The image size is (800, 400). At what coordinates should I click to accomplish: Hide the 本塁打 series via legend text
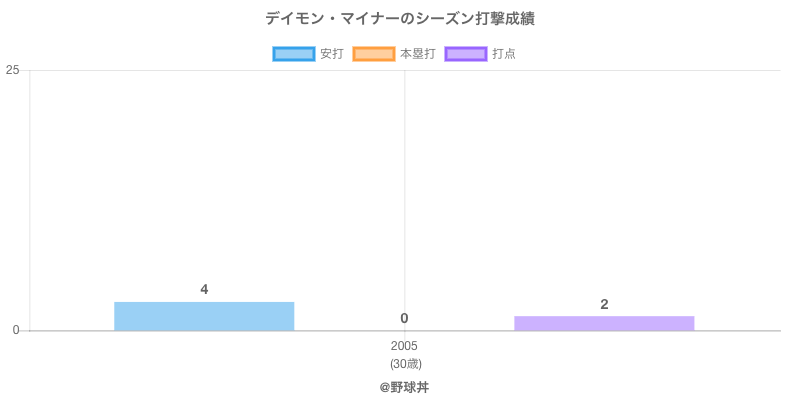click(x=417, y=54)
